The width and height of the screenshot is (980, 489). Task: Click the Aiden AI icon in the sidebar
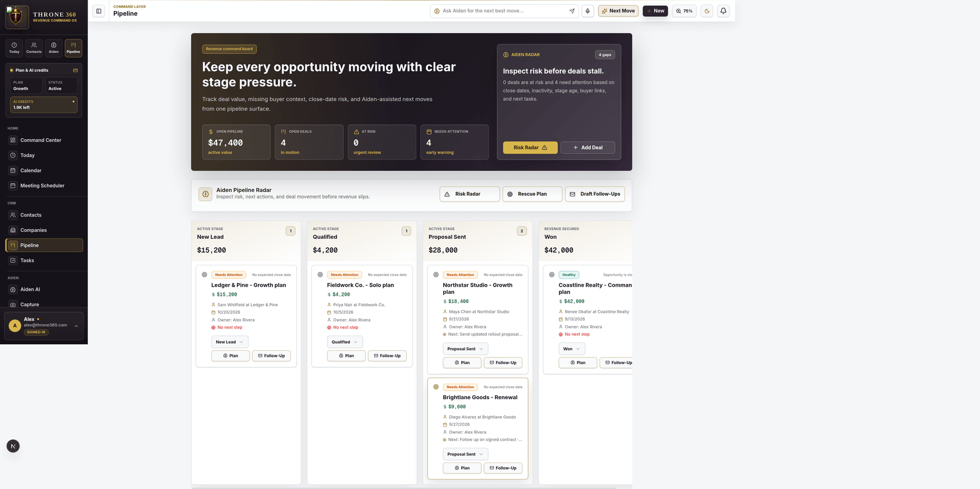[x=13, y=290]
